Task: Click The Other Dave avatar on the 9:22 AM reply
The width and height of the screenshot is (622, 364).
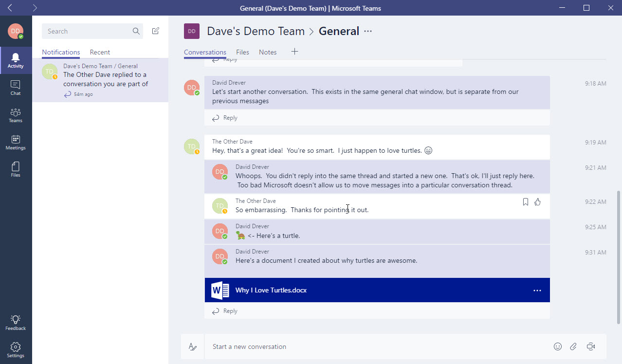Action: 220,206
